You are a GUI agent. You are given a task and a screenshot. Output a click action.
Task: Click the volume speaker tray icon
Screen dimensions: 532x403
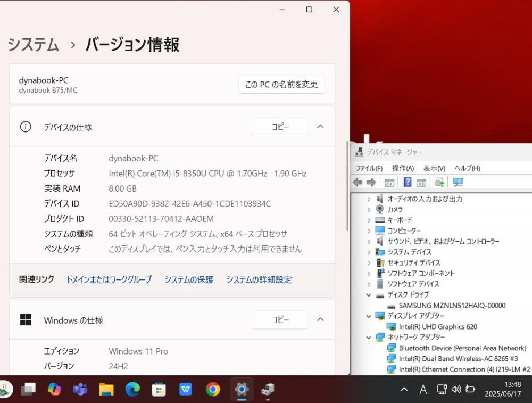pos(456,389)
